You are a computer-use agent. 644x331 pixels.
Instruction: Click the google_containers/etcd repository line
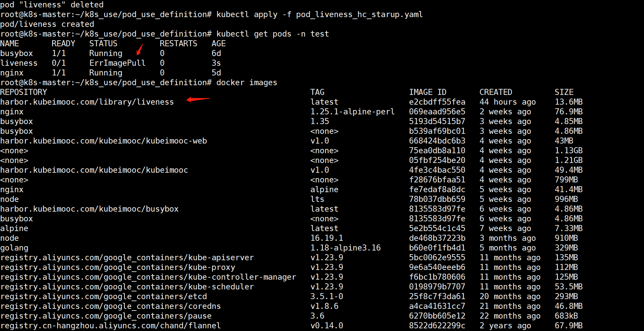coord(103,296)
